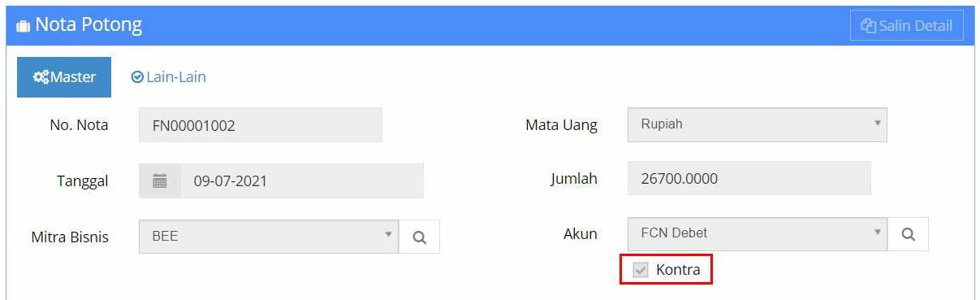
Task: Click the search icon beside Akun field
Action: tap(909, 234)
